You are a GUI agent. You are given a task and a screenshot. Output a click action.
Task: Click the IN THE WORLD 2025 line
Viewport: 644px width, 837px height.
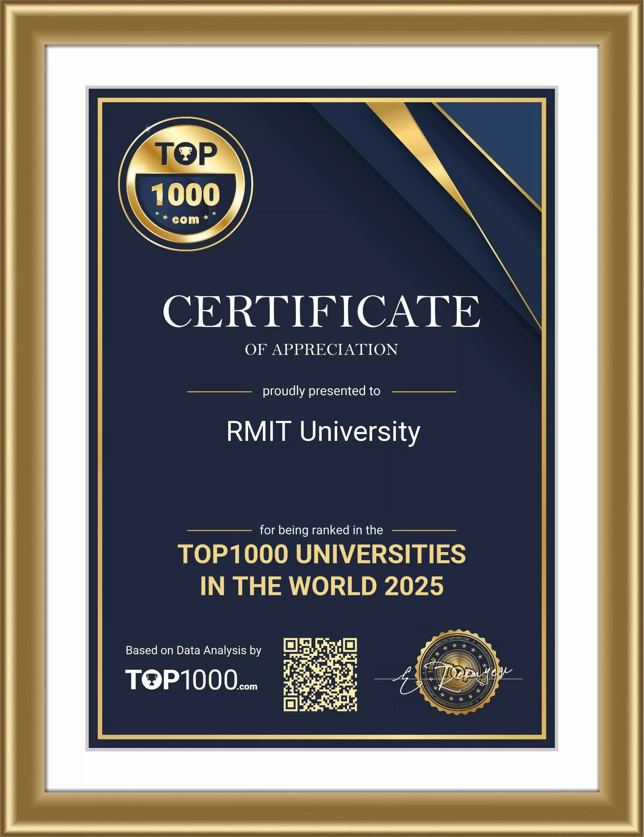(321, 586)
